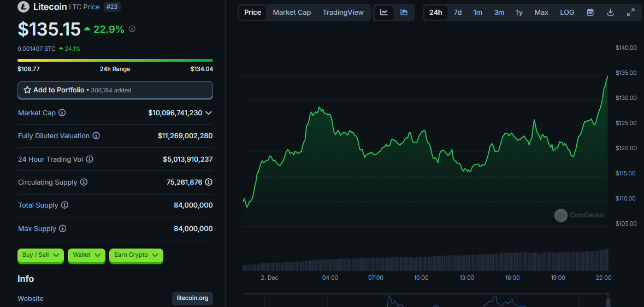
Task: Switch to candlestick chart view icon
Action: point(404,13)
